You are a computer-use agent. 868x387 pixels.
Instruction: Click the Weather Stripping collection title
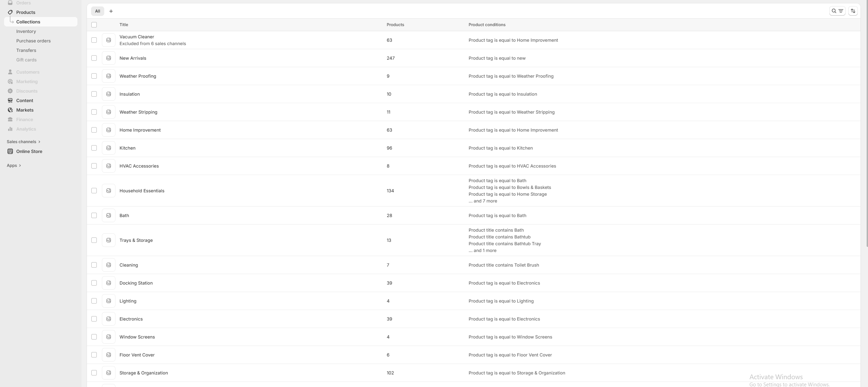(138, 112)
